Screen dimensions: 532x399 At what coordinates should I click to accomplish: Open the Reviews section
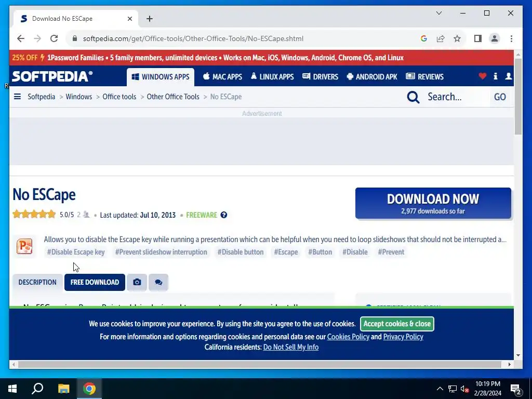tap(425, 77)
